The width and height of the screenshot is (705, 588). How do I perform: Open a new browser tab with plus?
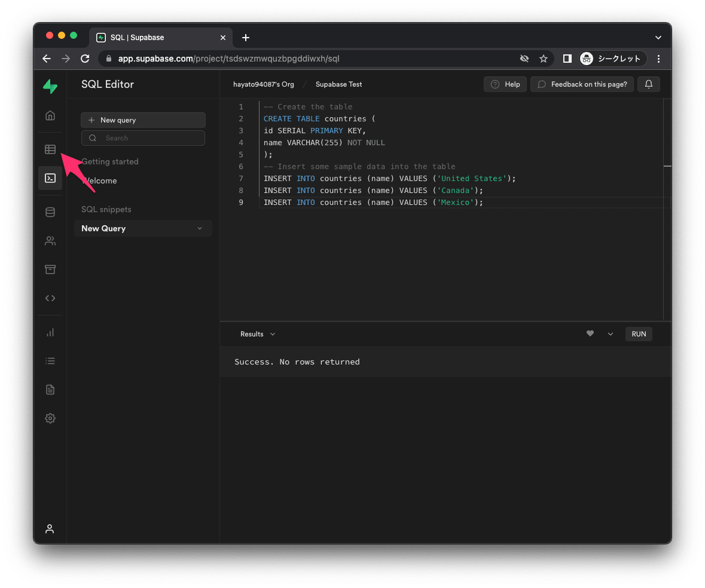[246, 38]
